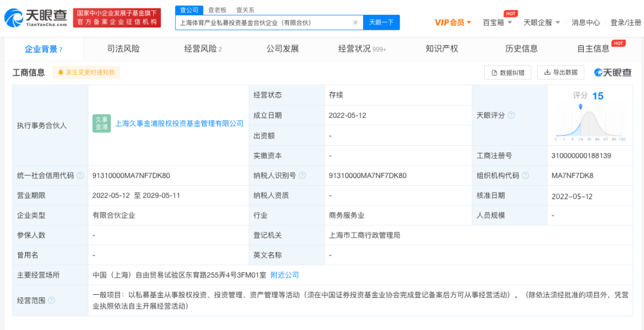Clear the search box with the X icon
This screenshot has width=644, height=330.
point(355,23)
